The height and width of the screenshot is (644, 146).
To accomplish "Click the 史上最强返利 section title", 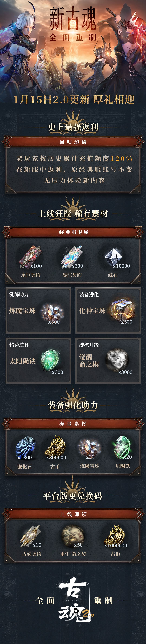I will [73, 127].
